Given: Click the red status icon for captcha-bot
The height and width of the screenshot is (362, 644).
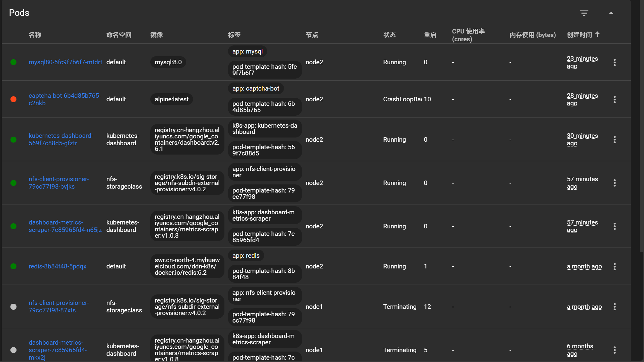Looking at the screenshot, I should coord(13,99).
